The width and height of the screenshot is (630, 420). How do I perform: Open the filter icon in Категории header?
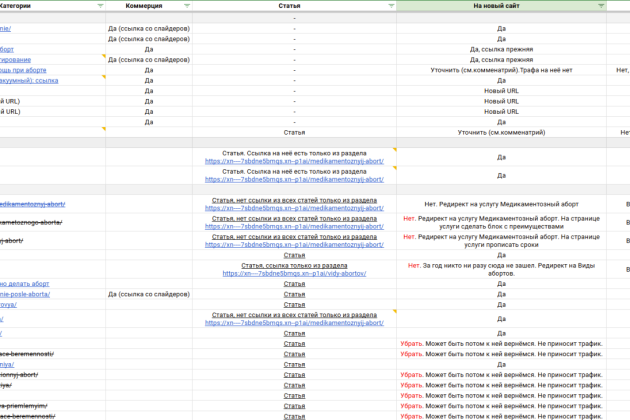(x=100, y=6)
